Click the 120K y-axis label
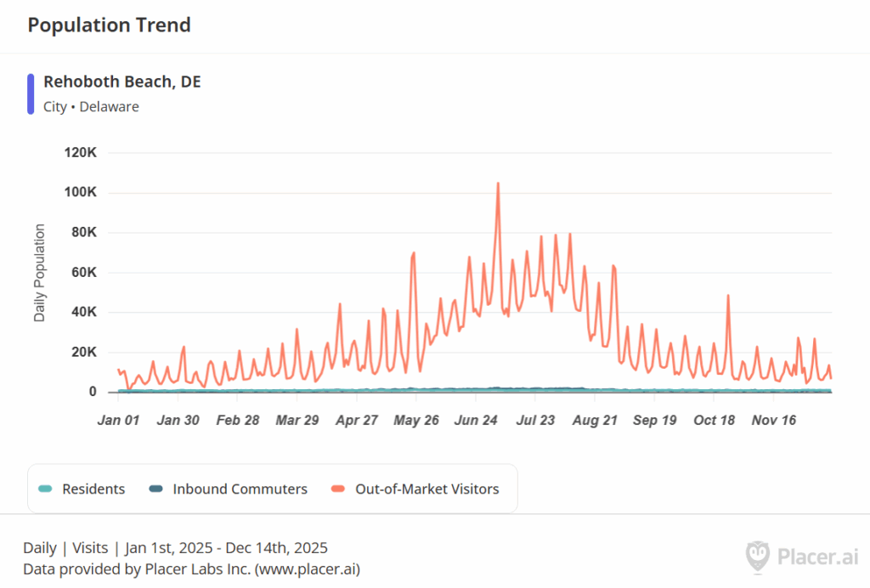Screen dimensions: 870x588 (x=81, y=152)
